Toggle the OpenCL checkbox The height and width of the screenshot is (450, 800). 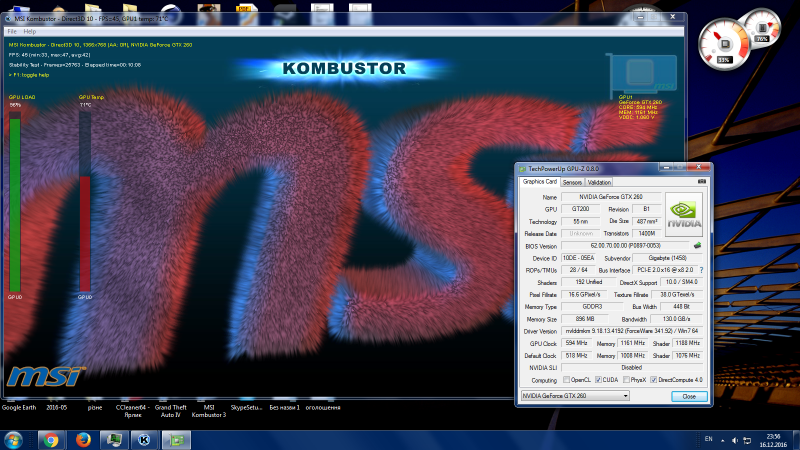click(x=565, y=380)
